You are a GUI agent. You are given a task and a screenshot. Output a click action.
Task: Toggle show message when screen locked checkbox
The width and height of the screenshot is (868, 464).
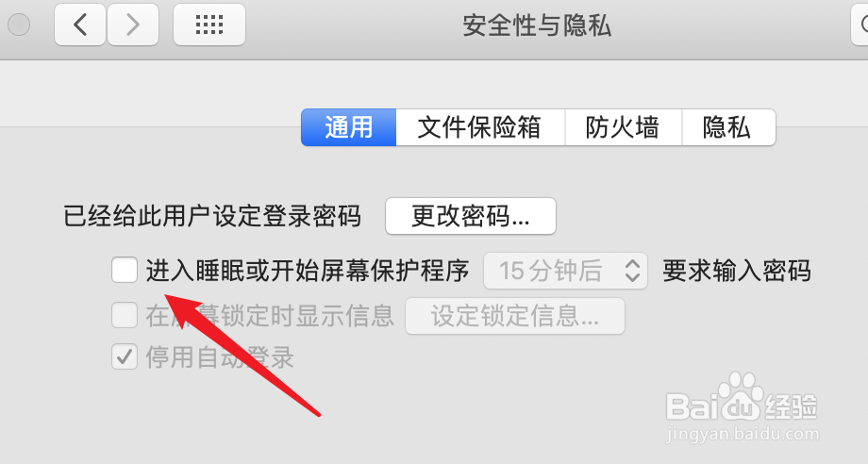tap(125, 315)
